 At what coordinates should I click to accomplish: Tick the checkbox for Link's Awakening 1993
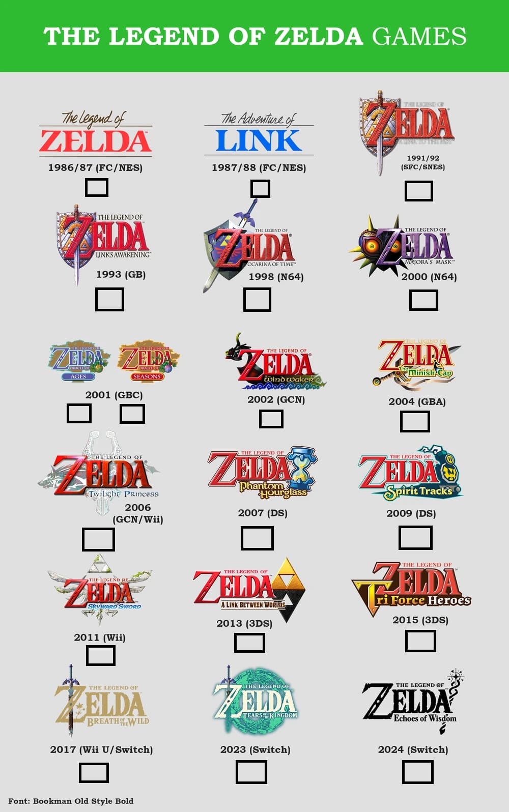click(109, 299)
